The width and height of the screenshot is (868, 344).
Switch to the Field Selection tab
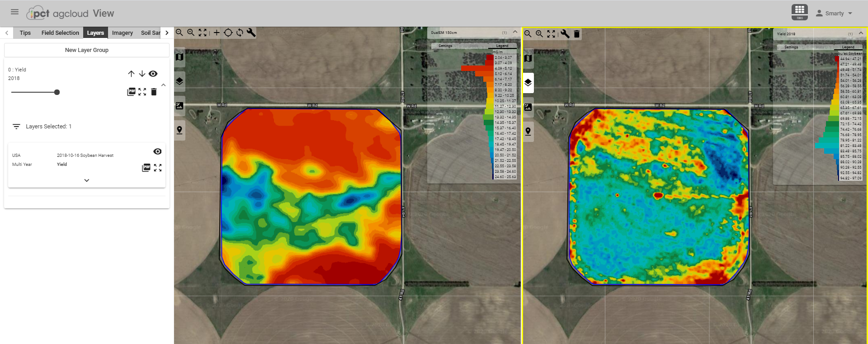(60, 33)
